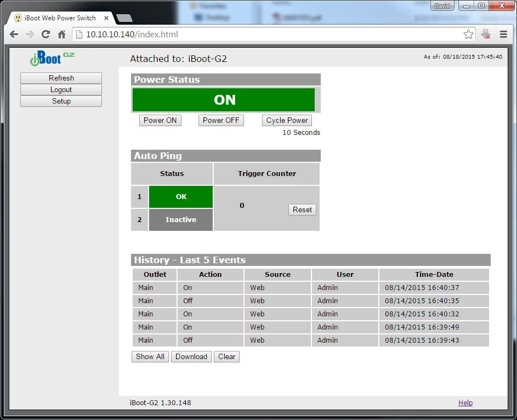
Task: Click the history timestamp 08/14/2015 16:40:32
Action: (422, 314)
